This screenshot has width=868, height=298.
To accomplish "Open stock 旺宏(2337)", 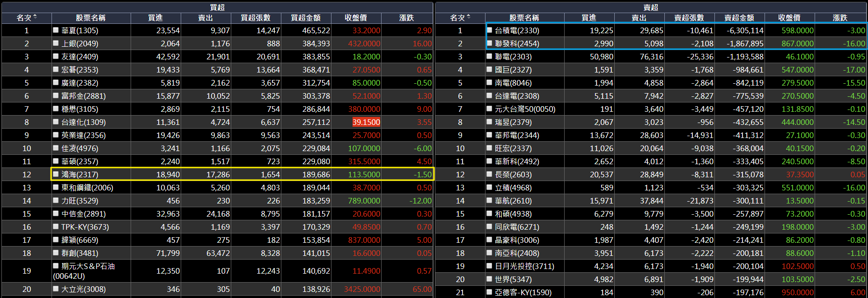I will click(x=513, y=148).
